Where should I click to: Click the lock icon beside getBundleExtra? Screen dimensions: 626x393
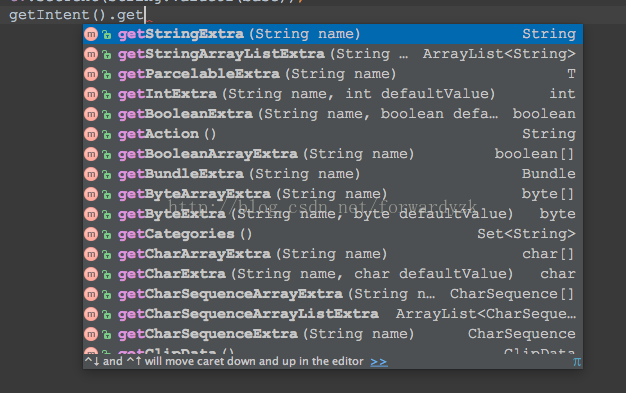point(106,175)
